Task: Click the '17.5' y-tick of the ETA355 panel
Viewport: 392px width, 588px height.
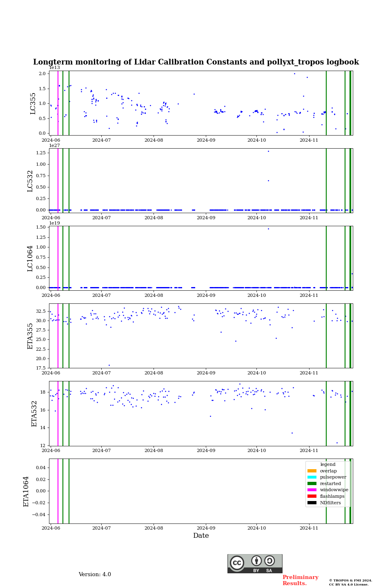Action: coord(41,368)
